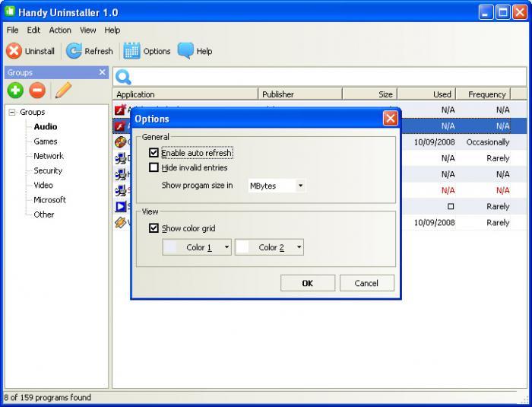Click the red Uninstall toolbar icon
Image resolution: width=532 pixels, height=407 pixels.
coord(14,51)
